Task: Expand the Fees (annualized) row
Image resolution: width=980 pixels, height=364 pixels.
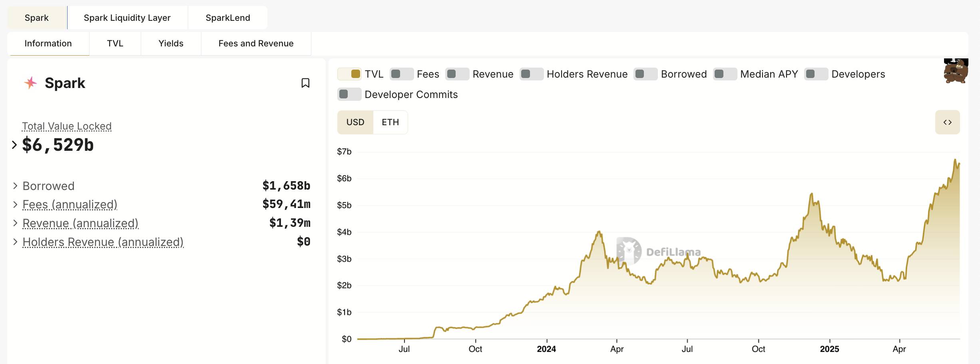Action: [x=15, y=204]
